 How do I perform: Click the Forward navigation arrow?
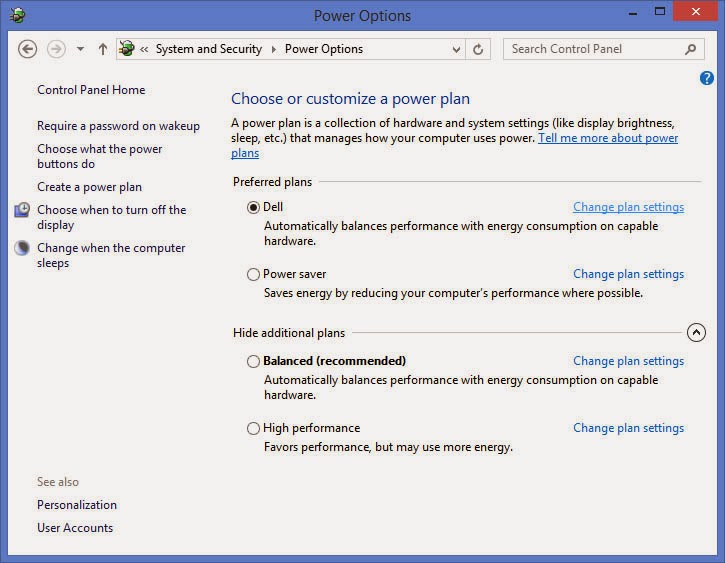point(56,49)
